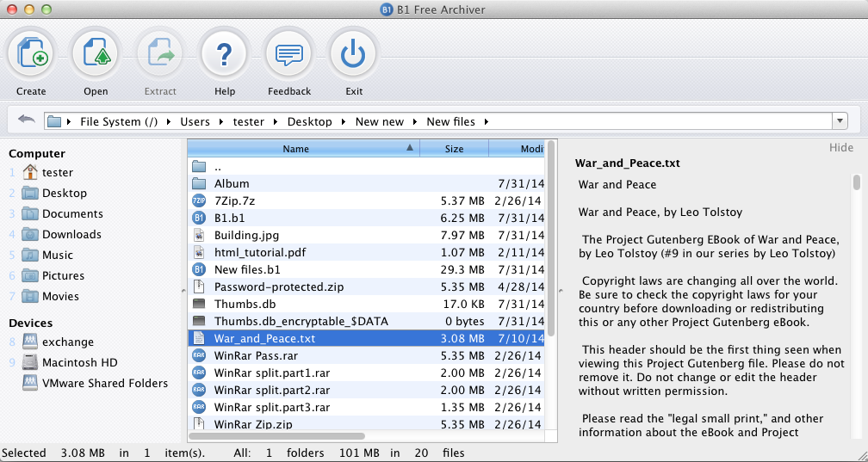Image resolution: width=868 pixels, height=462 pixels.
Task: Click the Open archive toolbar icon
Action: (x=96, y=56)
